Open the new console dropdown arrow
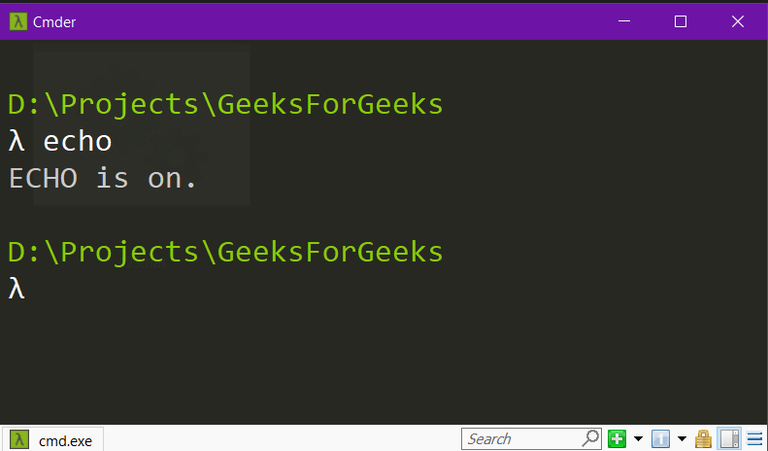Screen dimensions: 768x451 [638, 439]
